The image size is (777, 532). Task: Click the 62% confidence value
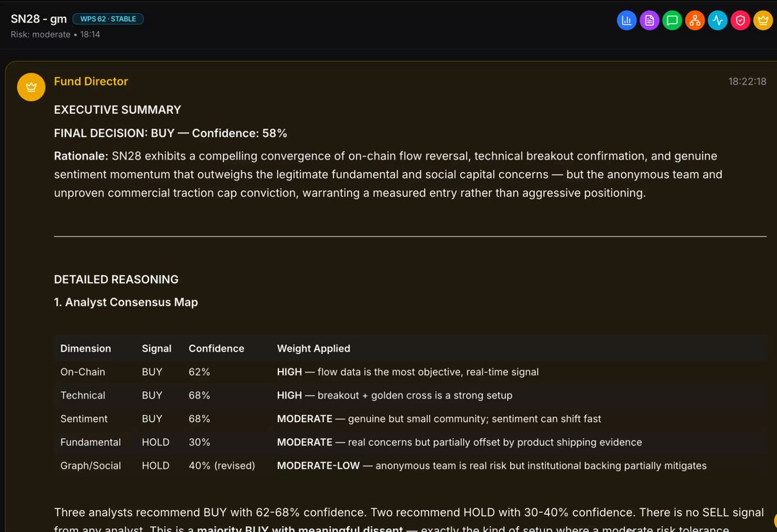[199, 372]
